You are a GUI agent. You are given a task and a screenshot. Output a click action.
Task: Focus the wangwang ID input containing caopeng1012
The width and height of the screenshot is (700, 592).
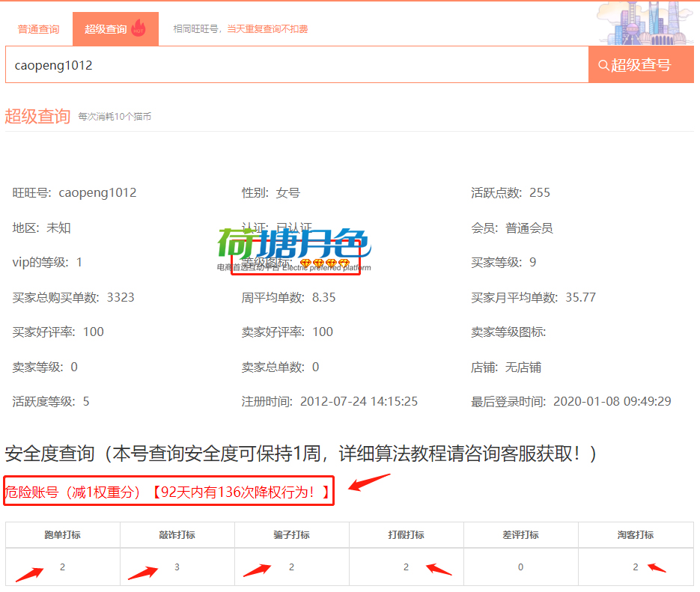coord(296,65)
